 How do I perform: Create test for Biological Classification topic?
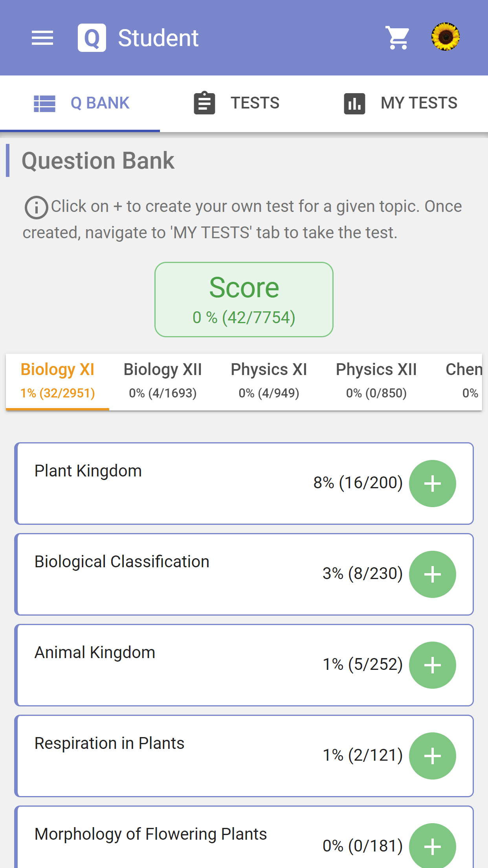(x=433, y=574)
